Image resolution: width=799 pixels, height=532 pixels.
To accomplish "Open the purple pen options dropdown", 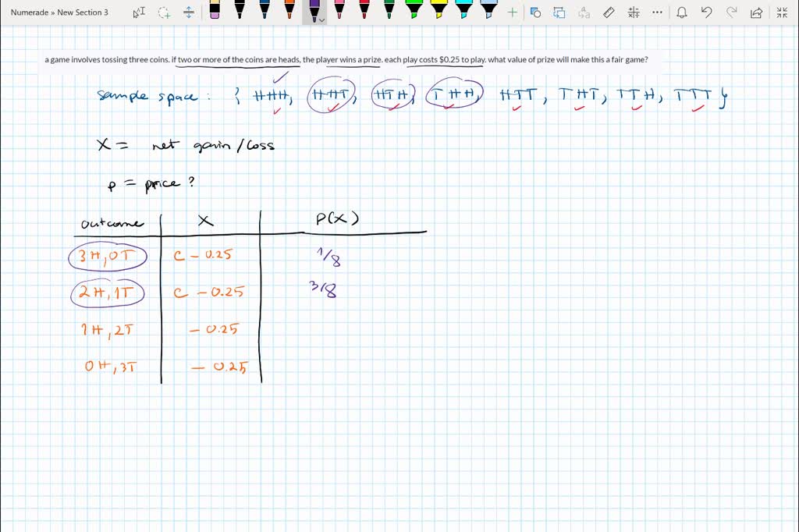I will pyautogui.click(x=322, y=20).
